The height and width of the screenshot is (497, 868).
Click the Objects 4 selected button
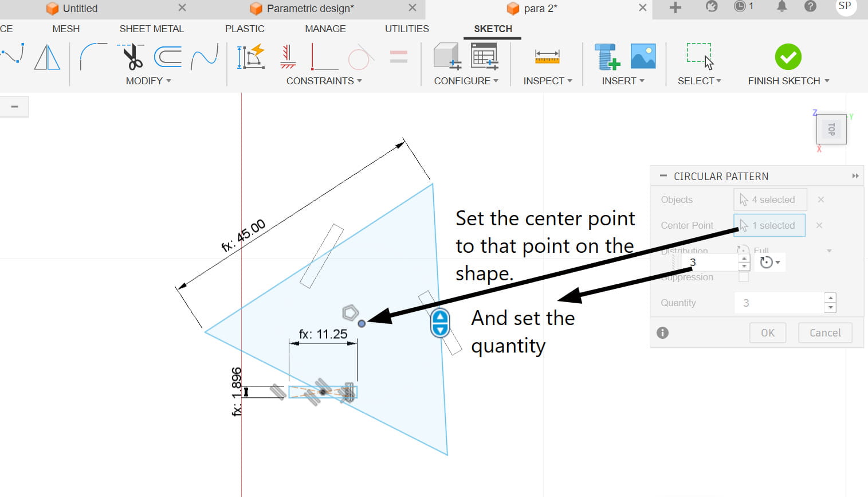point(770,199)
